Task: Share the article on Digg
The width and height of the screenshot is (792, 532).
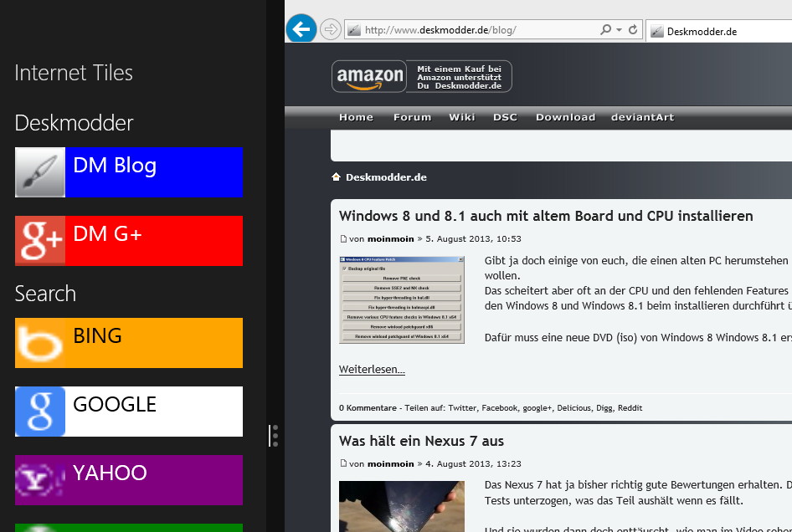Action: (604, 408)
